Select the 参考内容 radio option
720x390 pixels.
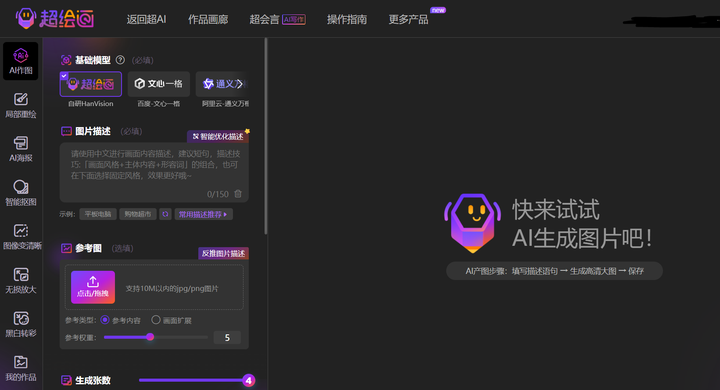pyautogui.click(x=105, y=320)
